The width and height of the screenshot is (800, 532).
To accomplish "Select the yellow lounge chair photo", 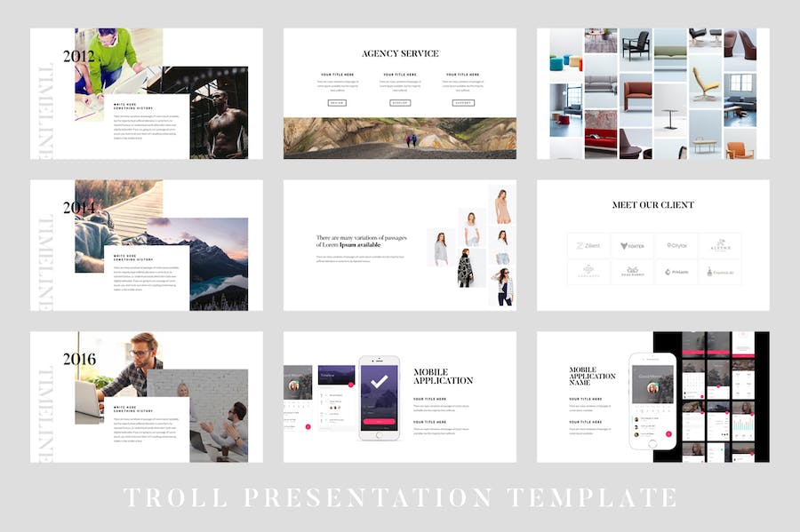I will (x=705, y=84).
